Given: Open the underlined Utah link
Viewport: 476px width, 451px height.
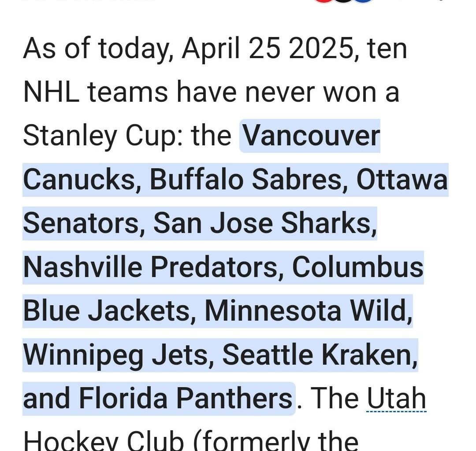Looking at the screenshot, I should (396, 399).
